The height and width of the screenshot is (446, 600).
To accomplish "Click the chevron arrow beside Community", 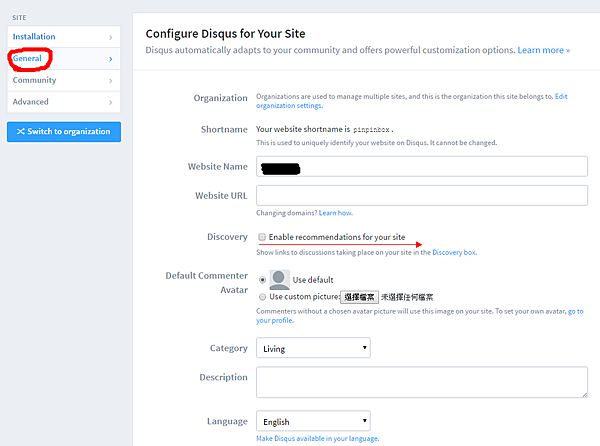I will tap(111, 81).
